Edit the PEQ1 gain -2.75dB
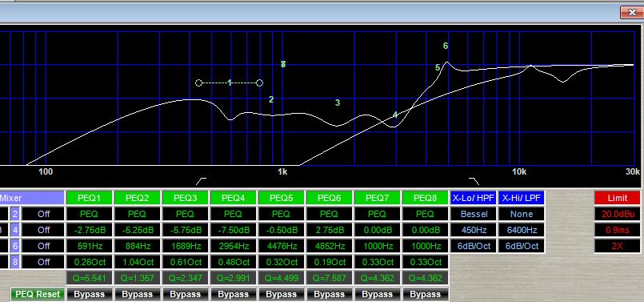This screenshot has height=302, width=644. click(89, 230)
